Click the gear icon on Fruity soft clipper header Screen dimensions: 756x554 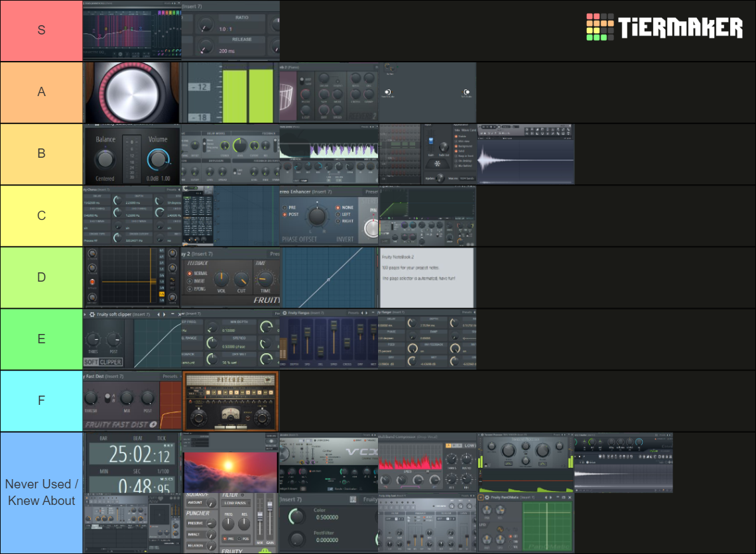[92, 313]
